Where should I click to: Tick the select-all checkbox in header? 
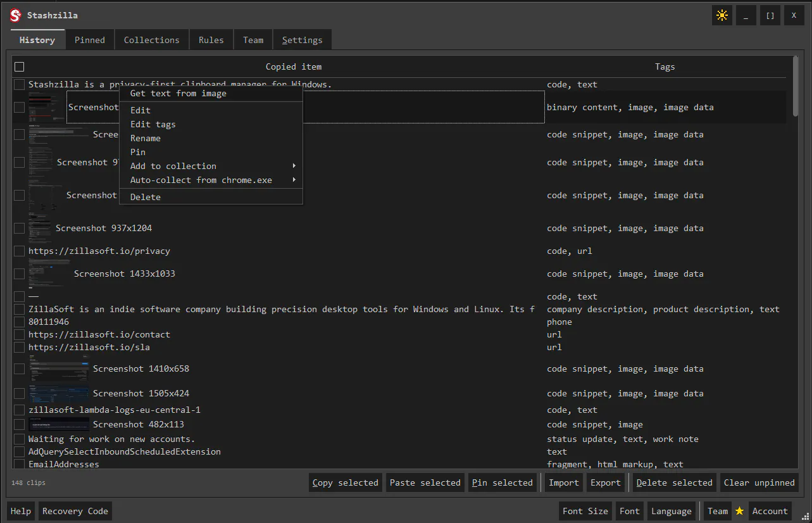(x=20, y=66)
